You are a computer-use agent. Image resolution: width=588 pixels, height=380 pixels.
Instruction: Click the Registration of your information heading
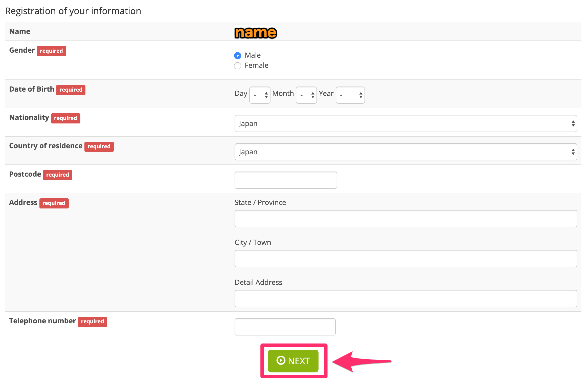click(x=73, y=11)
